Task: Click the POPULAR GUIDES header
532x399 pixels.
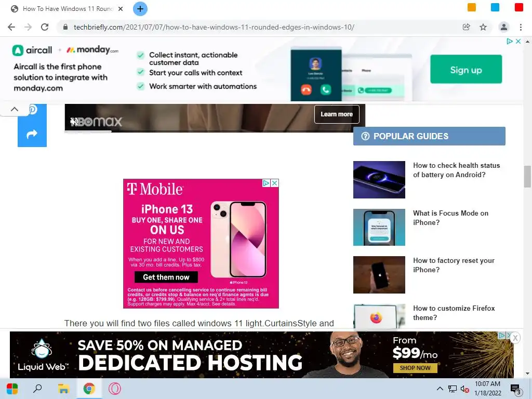Action: (x=429, y=136)
